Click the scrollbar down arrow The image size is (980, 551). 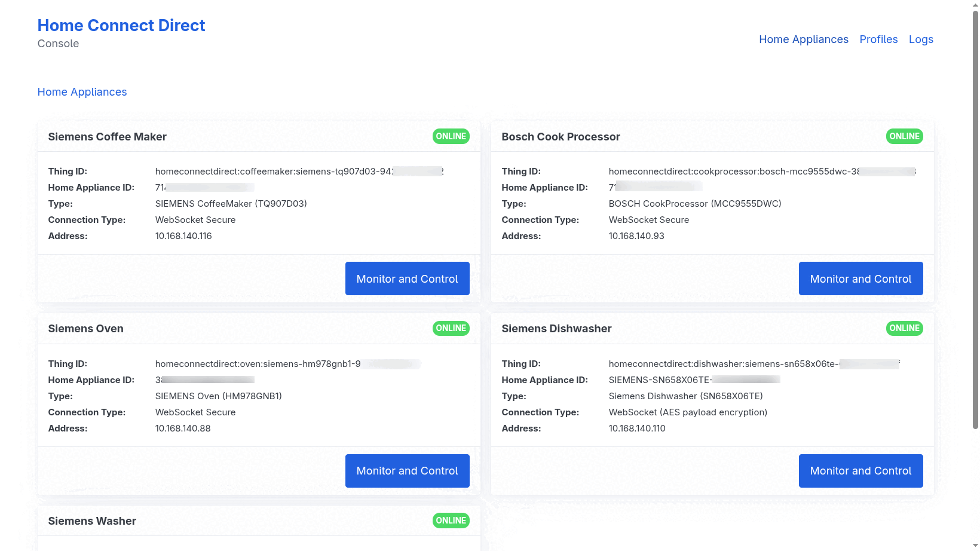pos(975,546)
